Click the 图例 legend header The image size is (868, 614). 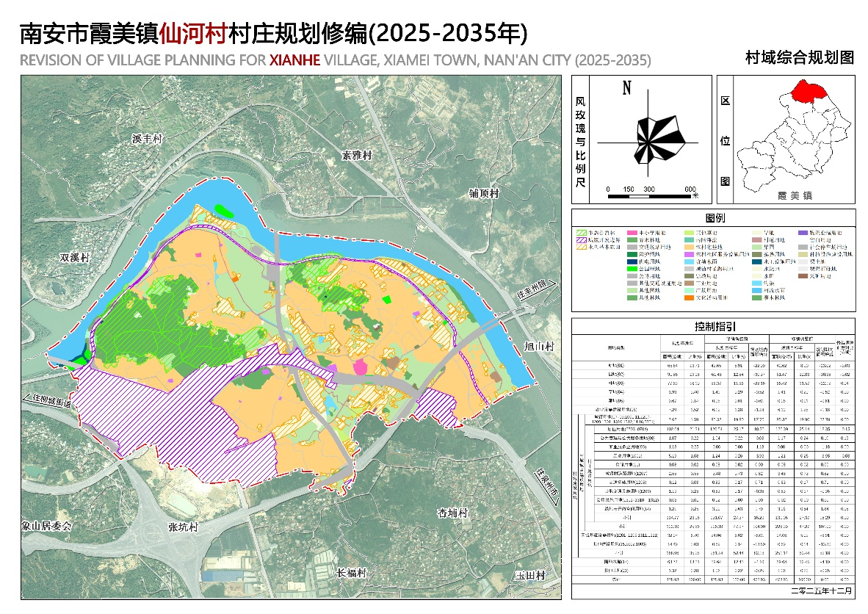click(x=715, y=219)
